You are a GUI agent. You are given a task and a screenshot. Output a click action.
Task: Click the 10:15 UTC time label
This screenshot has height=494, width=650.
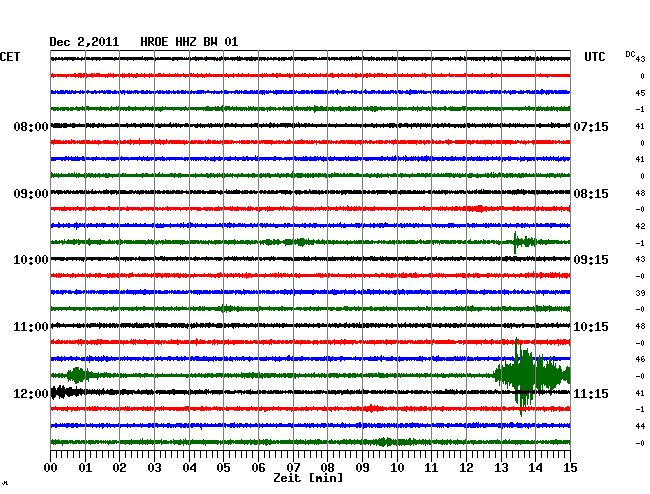591,327
